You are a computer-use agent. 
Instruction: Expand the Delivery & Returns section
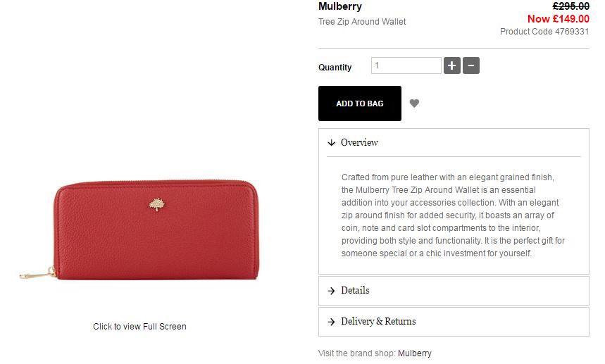tap(378, 322)
